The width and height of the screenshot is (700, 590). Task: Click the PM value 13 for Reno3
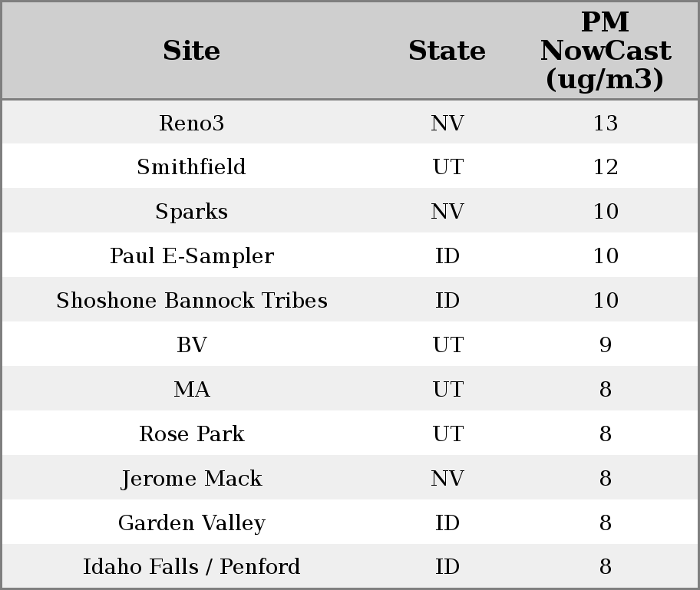pos(605,123)
